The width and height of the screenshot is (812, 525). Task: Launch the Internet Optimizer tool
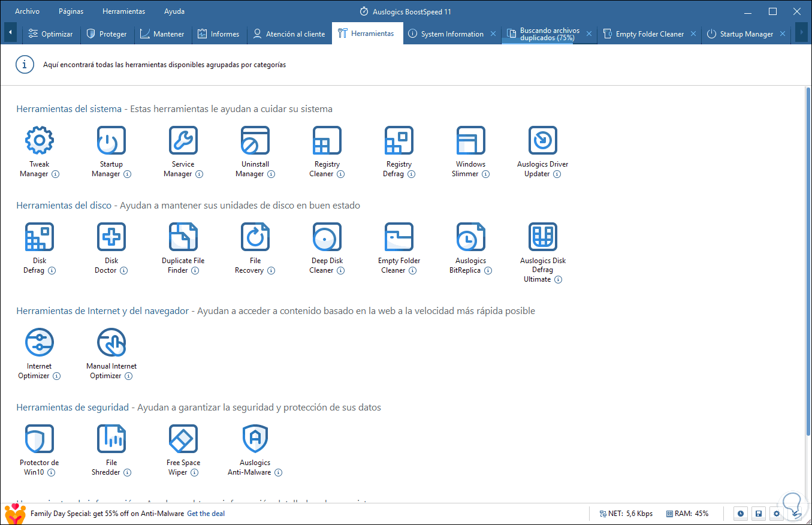coord(40,343)
